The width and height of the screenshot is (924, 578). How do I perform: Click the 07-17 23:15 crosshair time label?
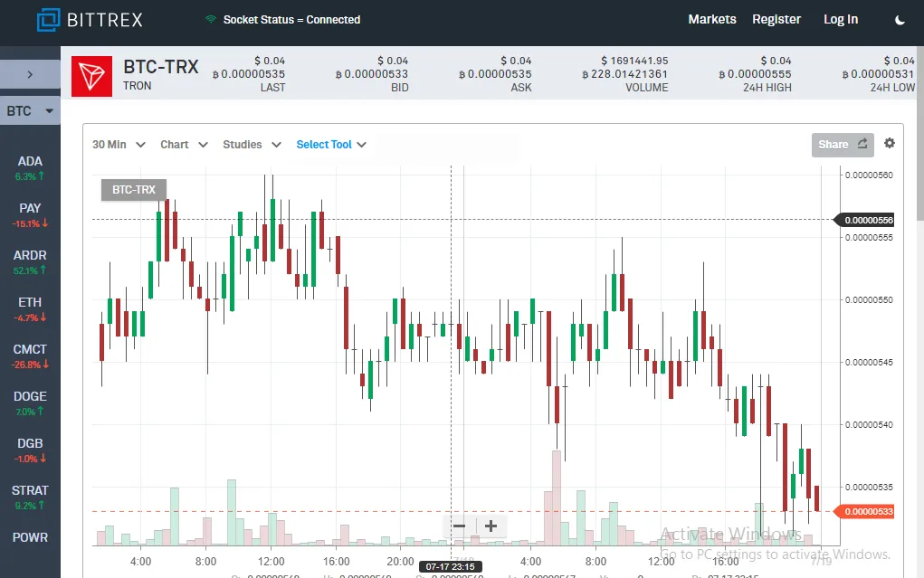[450, 566]
